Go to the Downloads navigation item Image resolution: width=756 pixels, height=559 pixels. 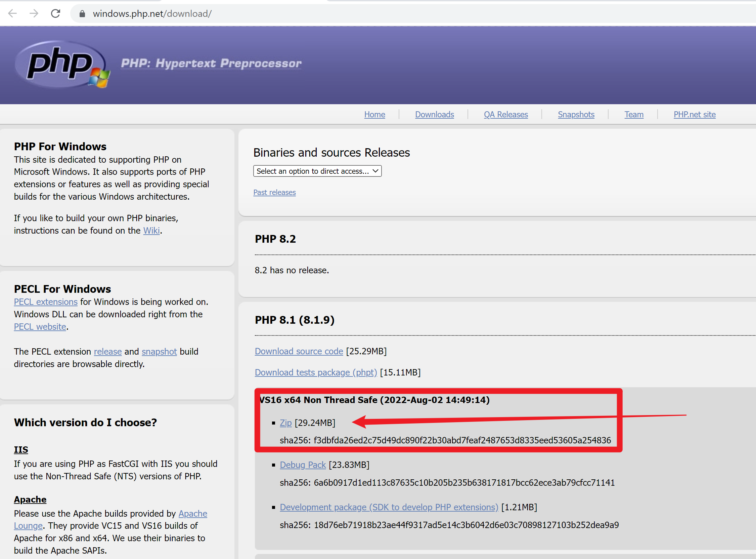click(x=434, y=114)
